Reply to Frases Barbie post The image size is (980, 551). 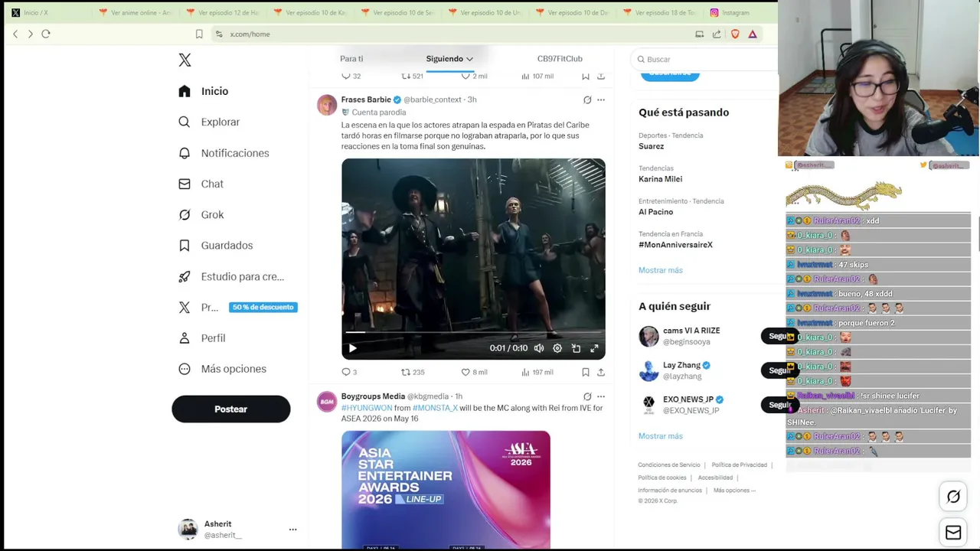(x=349, y=372)
